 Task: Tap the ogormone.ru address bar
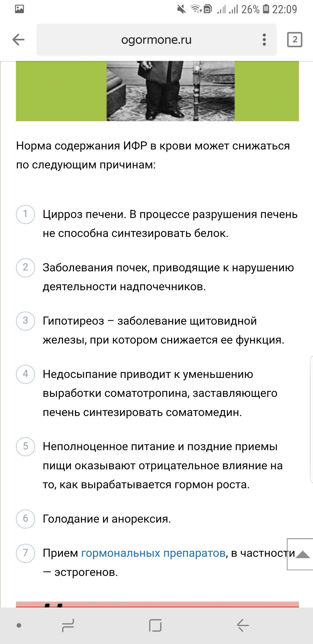point(156,40)
